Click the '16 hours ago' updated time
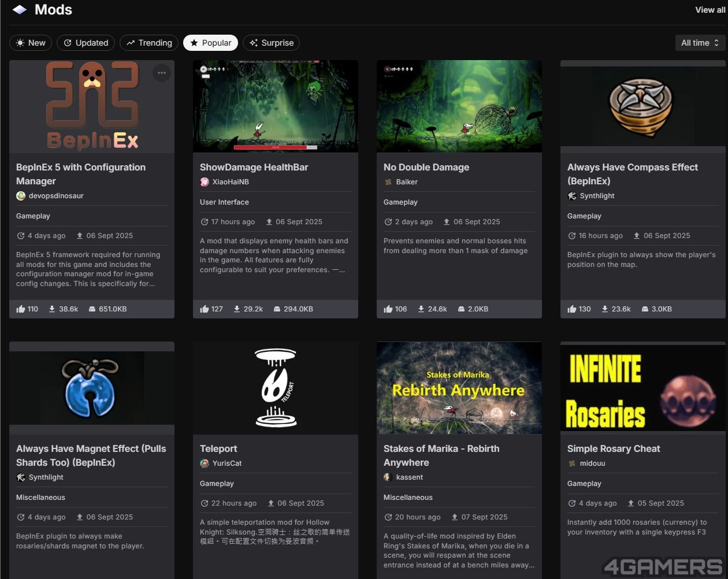The height and width of the screenshot is (579, 728). click(x=601, y=236)
